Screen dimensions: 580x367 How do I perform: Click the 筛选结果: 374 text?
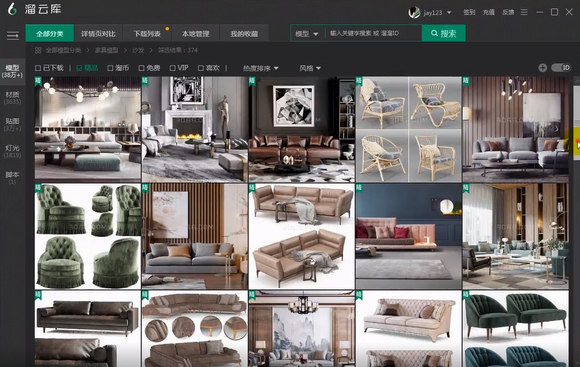coord(178,50)
